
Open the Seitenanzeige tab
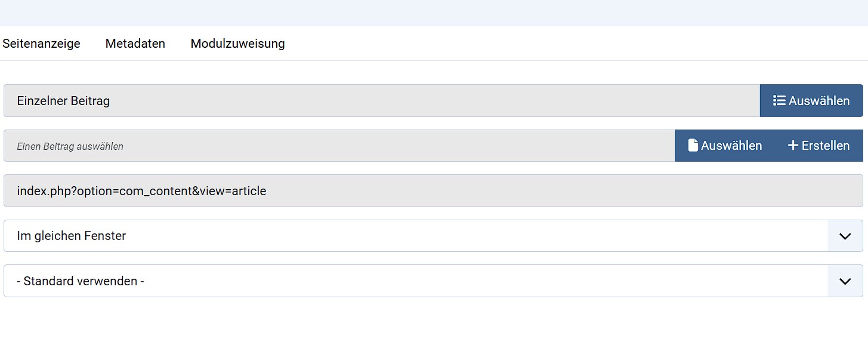(x=41, y=44)
